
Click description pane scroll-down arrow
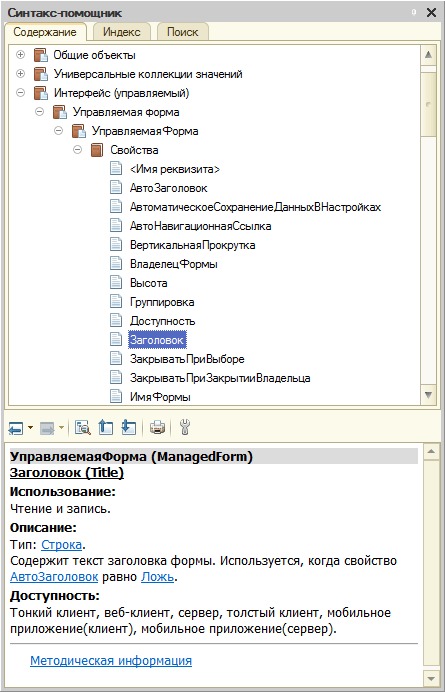(430, 677)
